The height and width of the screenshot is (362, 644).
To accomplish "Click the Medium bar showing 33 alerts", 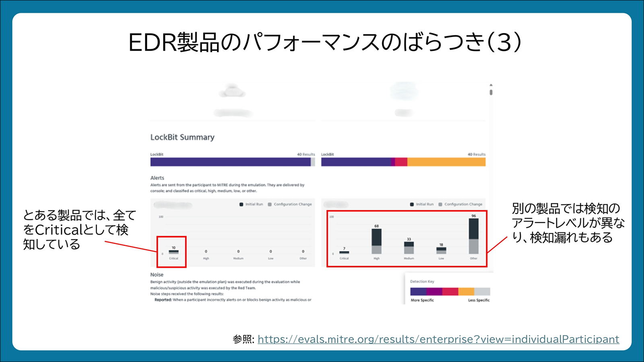I will click(x=409, y=248).
